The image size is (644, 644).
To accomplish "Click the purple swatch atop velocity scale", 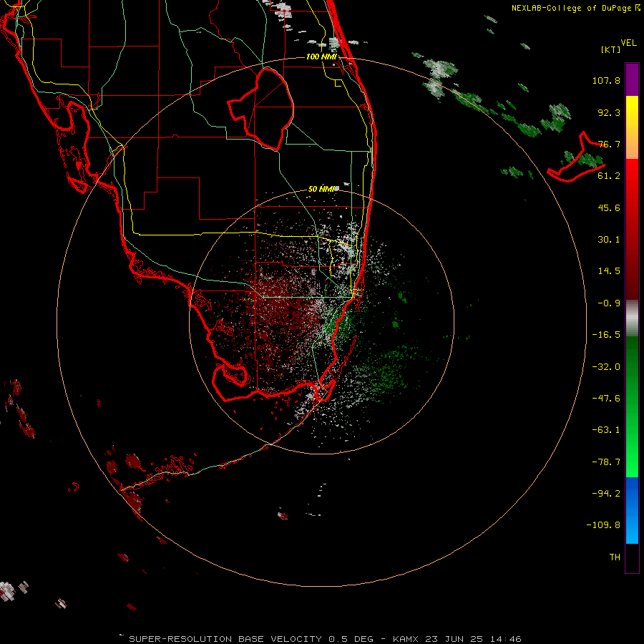I will coord(632,79).
